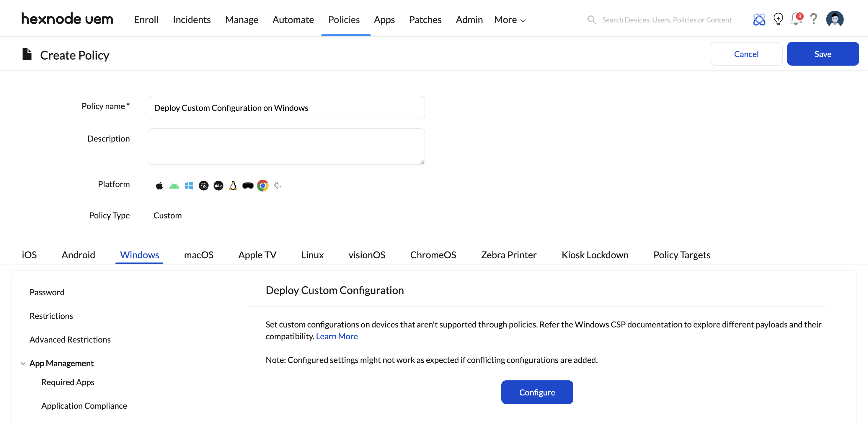Viewport: 868px width, 425px height.
Task: Select Password in the sidebar
Action: point(47,292)
